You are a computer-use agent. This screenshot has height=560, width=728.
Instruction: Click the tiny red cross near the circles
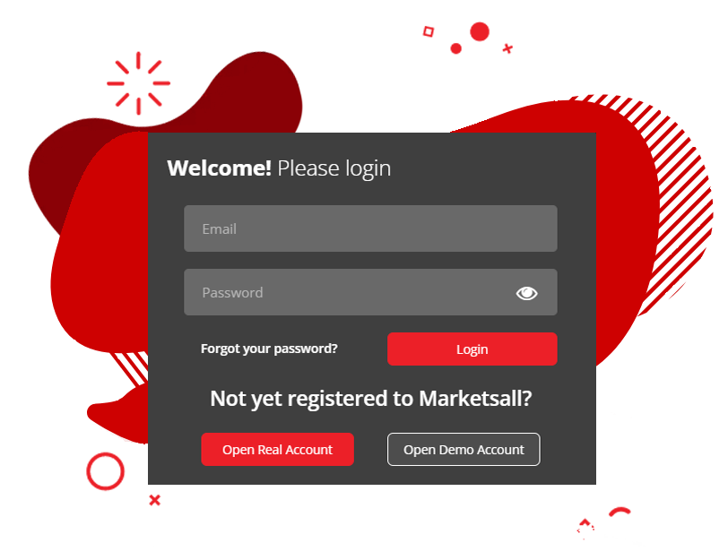(507, 48)
